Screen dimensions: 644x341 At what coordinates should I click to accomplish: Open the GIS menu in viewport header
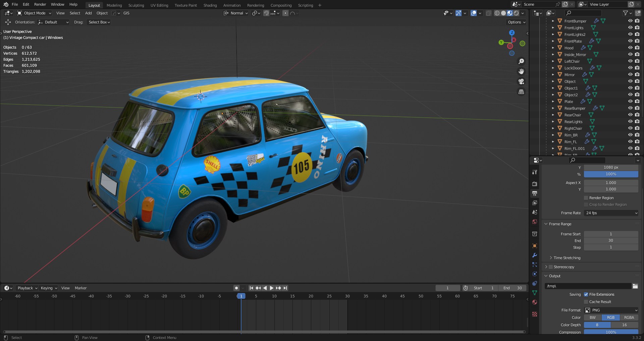pyautogui.click(x=126, y=13)
